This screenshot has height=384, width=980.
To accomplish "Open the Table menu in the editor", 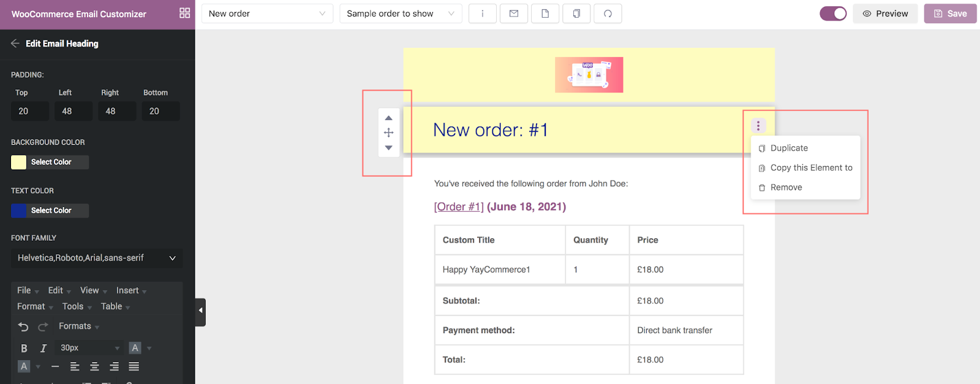I will (115, 306).
